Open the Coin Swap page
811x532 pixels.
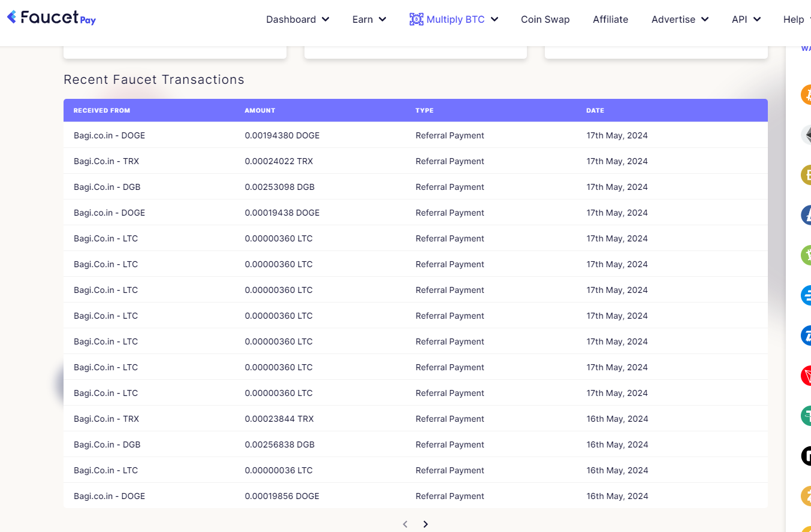point(545,19)
